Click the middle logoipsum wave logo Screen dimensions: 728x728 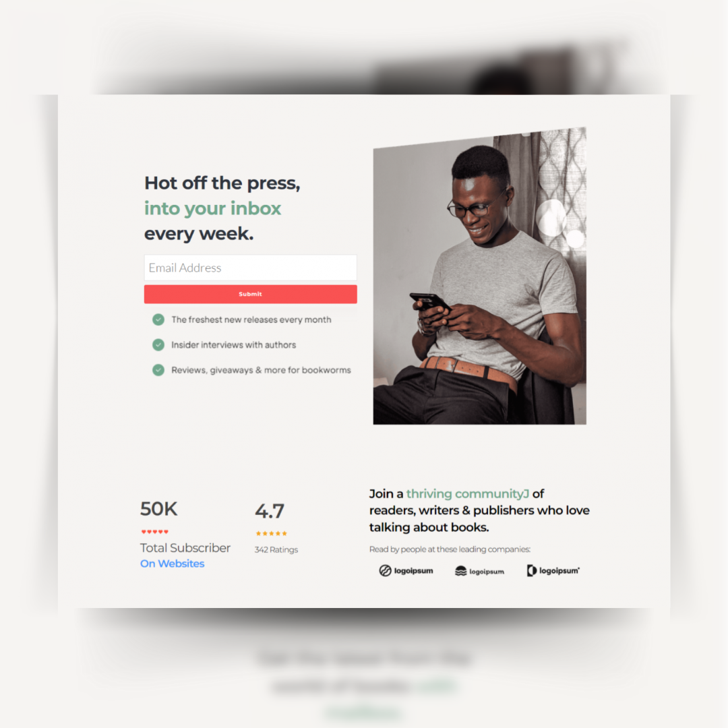click(x=479, y=571)
